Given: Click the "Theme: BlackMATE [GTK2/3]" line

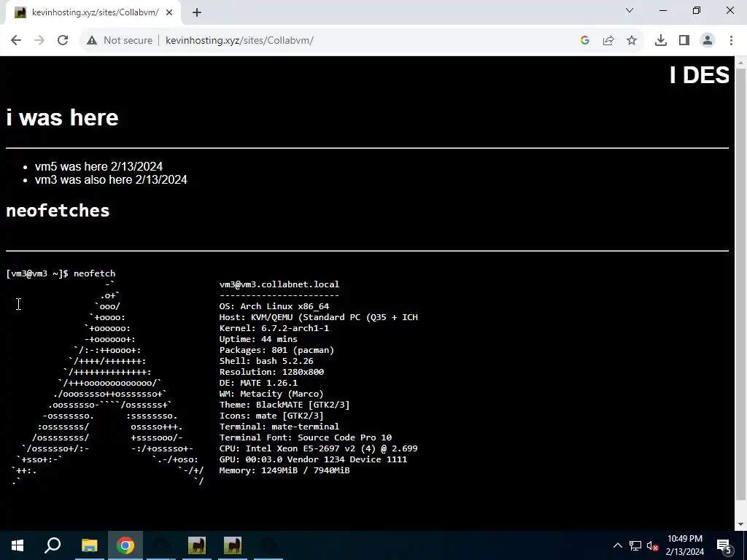Looking at the screenshot, I should [285, 405].
